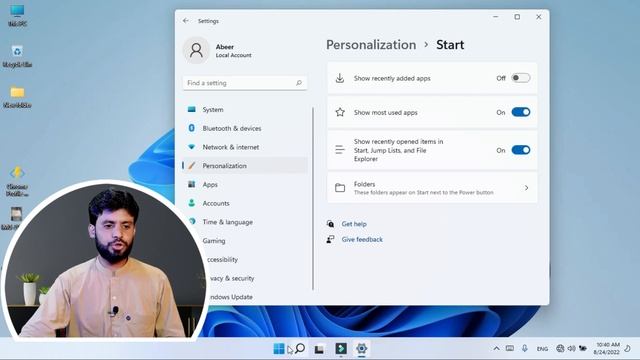Click the microphone tray icon

click(x=524, y=349)
